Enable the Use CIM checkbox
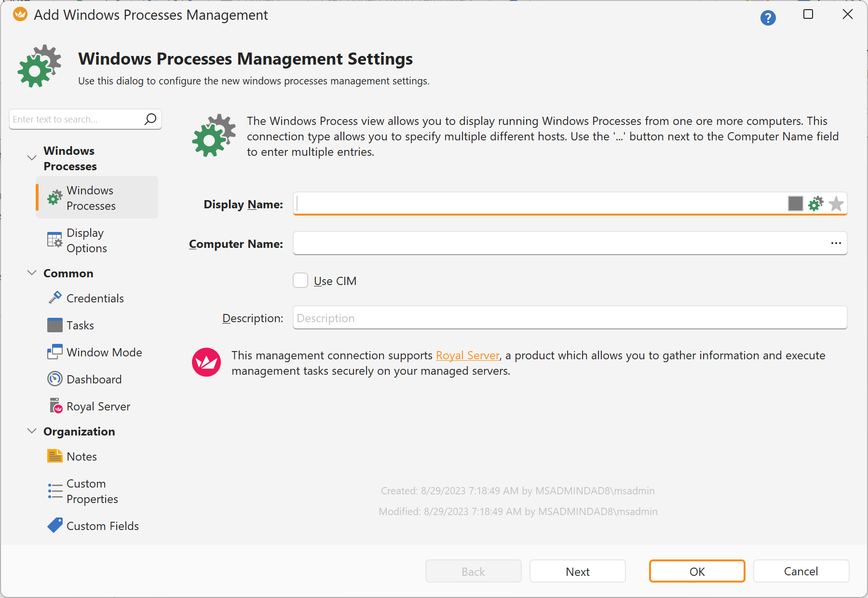The image size is (868, 598). [x=300, y=280]
